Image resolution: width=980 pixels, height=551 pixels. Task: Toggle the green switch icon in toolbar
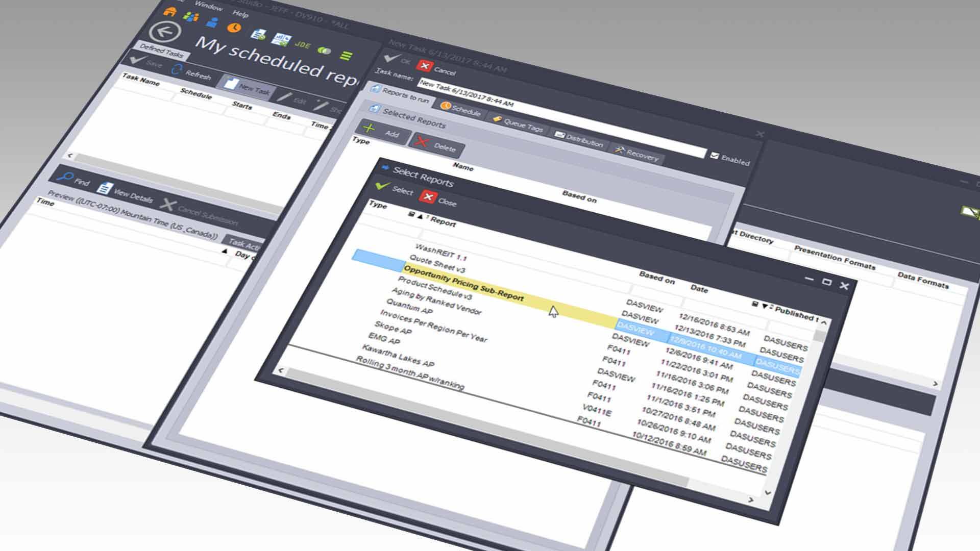[x=324, y=51]
